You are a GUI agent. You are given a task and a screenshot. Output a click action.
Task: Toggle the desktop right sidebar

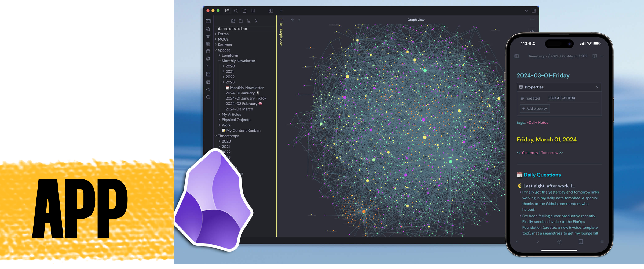point(534,11)
